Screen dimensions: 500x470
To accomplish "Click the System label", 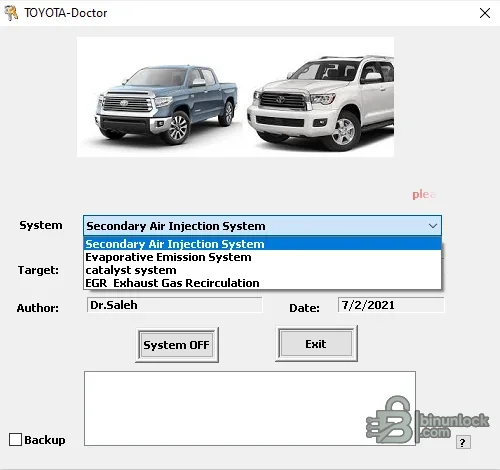I will pyautogui.click(x=41, y=225).
